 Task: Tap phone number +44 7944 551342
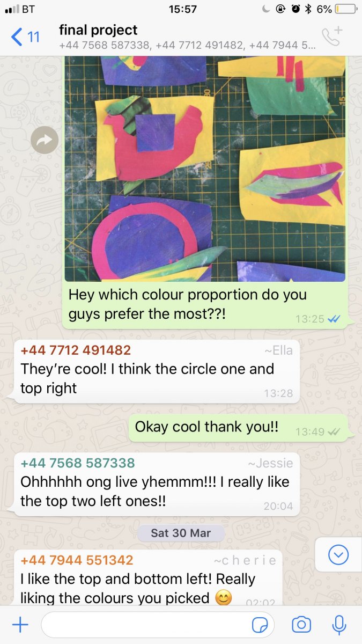77,560
